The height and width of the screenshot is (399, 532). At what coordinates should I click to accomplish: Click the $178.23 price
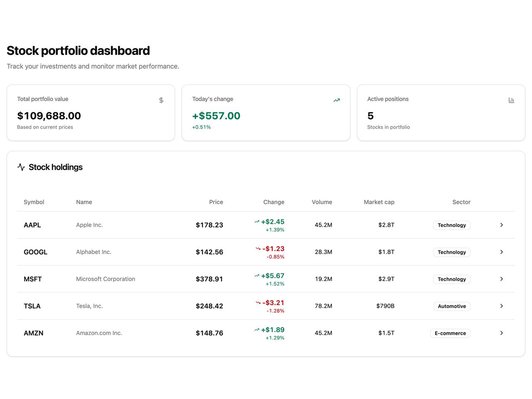(209, 225)
